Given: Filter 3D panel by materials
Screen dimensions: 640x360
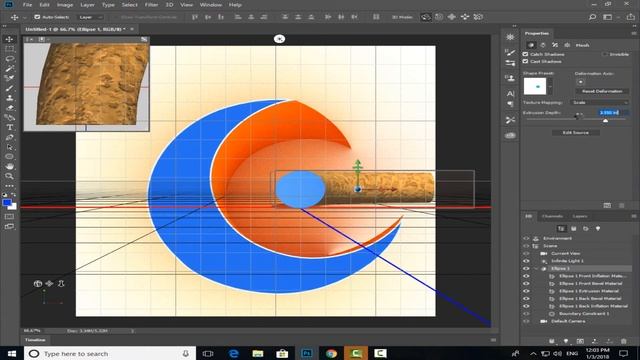Looking at the screenshot, I should tap(586, 229).
